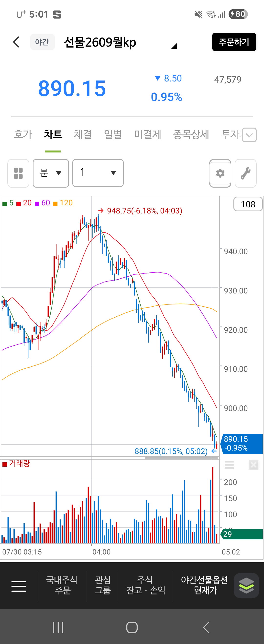Tap the 108 candle count box

tap(248, 204)
